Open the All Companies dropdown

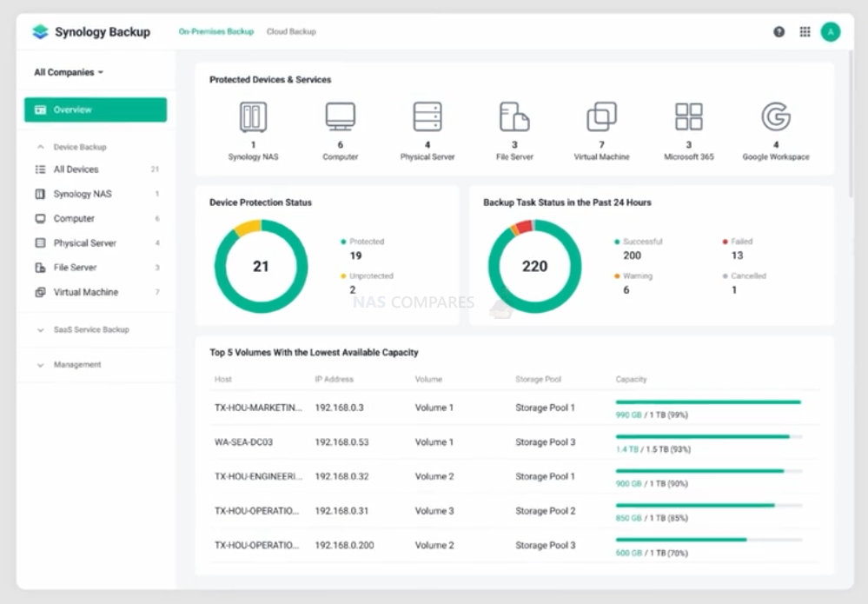[69, 72]
